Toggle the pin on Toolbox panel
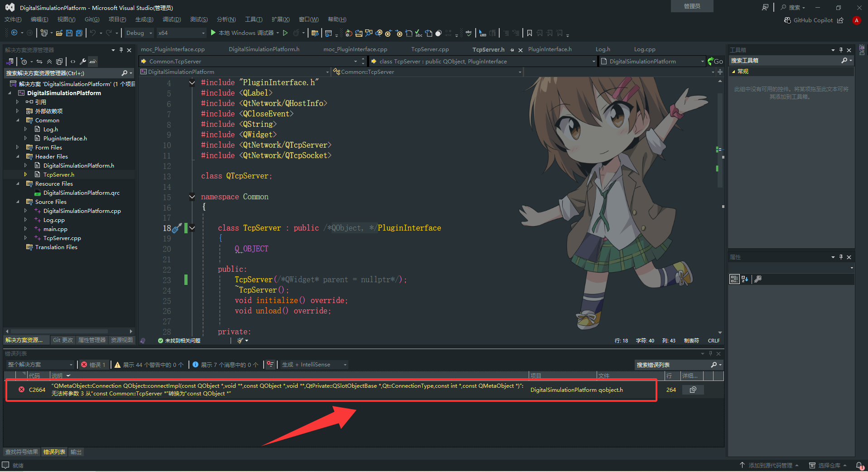Screen dimensions: 868x472 [x=841, y=50]
